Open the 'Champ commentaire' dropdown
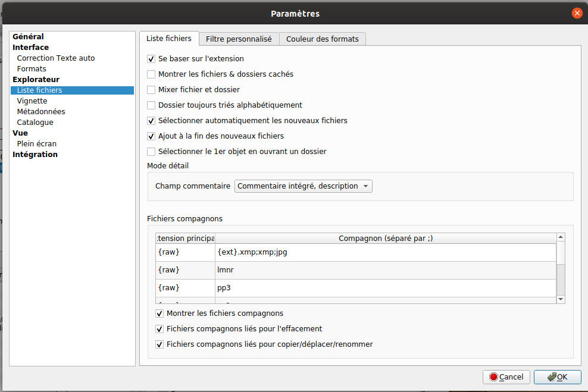Image resolution: width=588 pixels, height=392 pixels. [x=303, y=186]
